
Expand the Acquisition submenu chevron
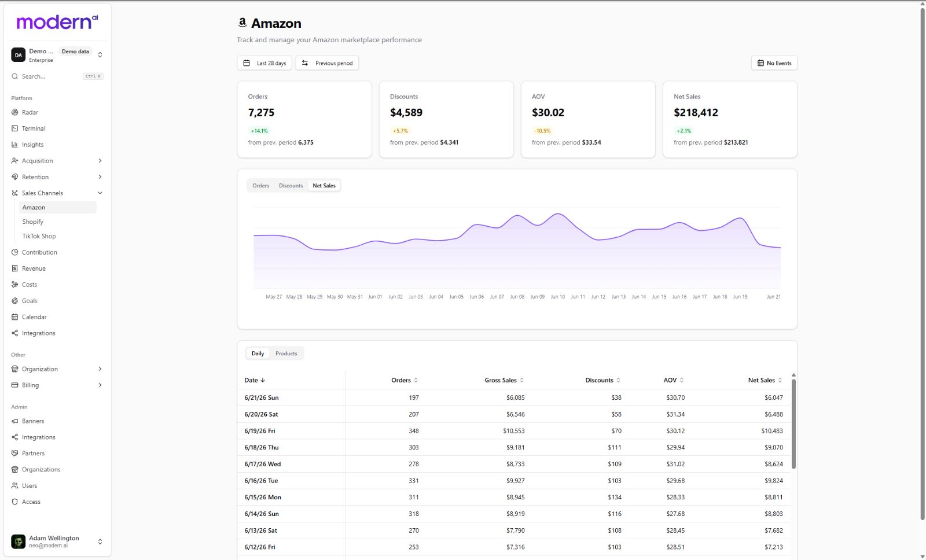click(x=100, y=161)
